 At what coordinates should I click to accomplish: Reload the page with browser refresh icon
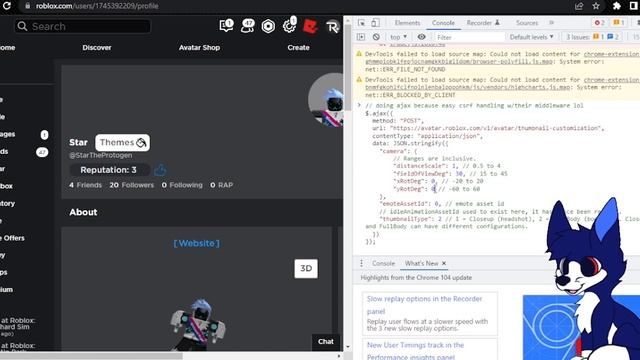[x=7, y=6]
